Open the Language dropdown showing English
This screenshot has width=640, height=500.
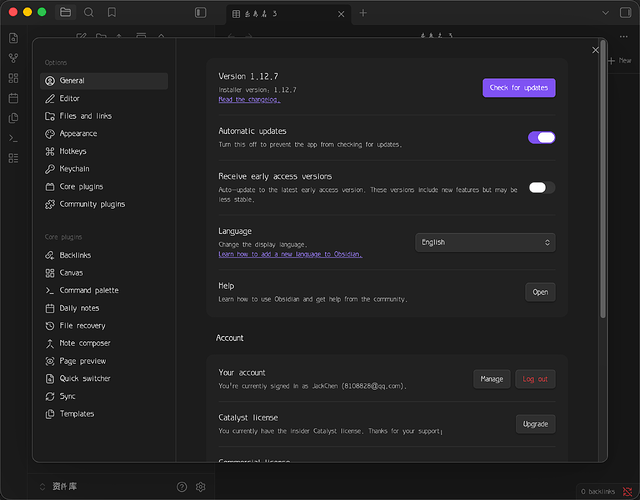pyautogui.click(x=485, y=242)
